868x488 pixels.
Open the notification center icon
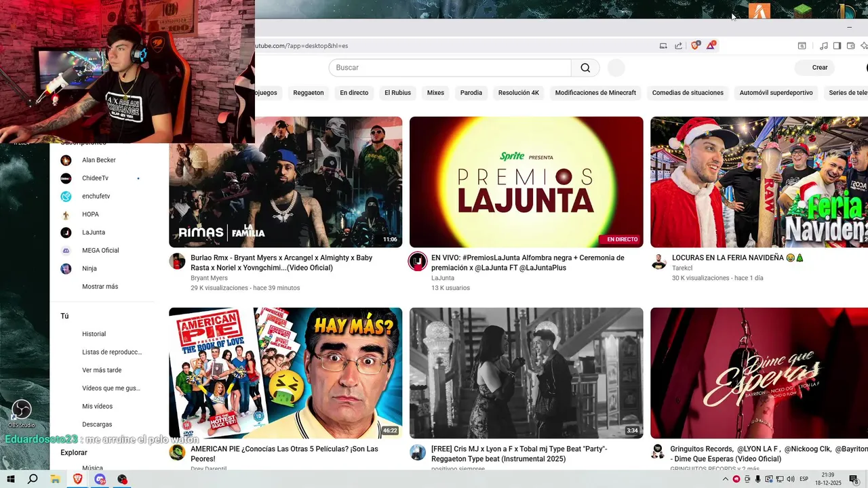855,479
